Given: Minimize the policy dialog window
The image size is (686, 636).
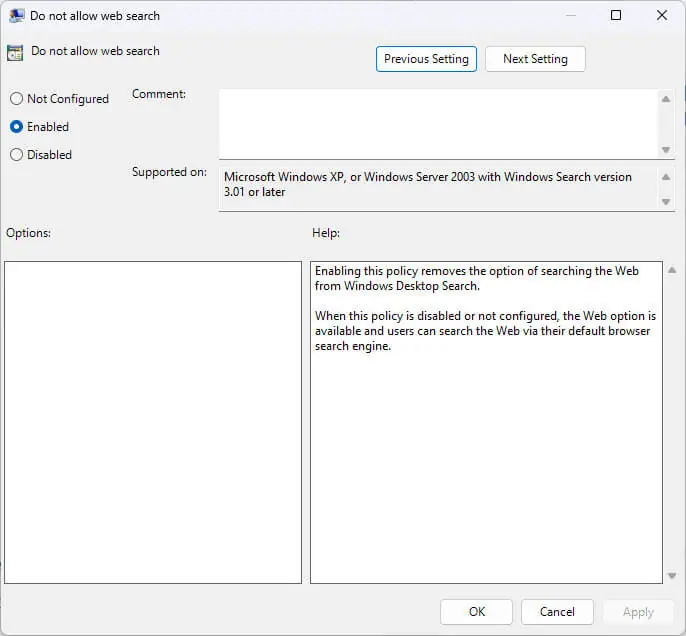Looking at the screenshot, I should pos(570,15).
